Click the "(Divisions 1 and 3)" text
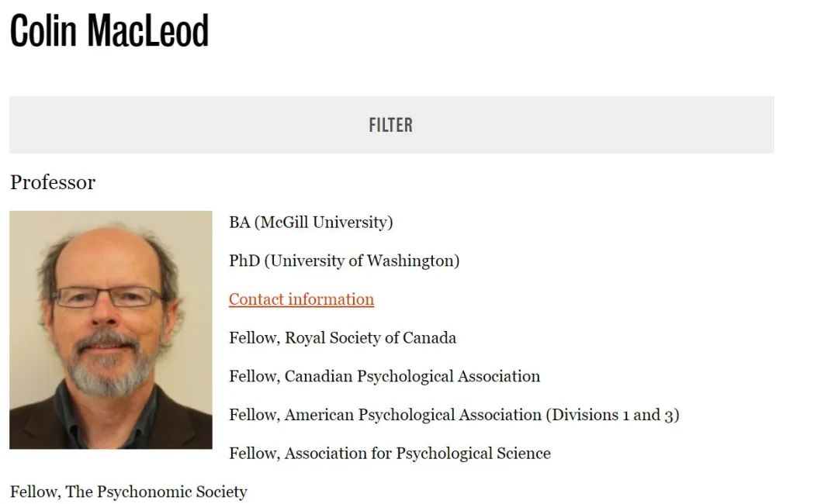 click(612, 415)
